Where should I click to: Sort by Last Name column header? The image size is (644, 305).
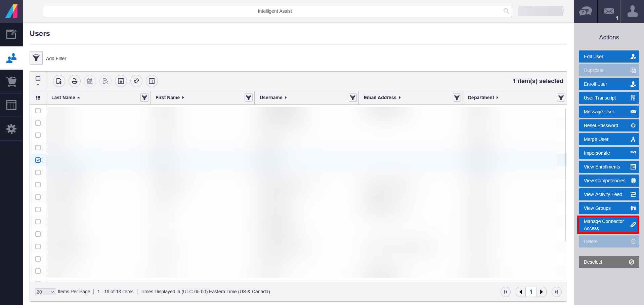point(66,98)
